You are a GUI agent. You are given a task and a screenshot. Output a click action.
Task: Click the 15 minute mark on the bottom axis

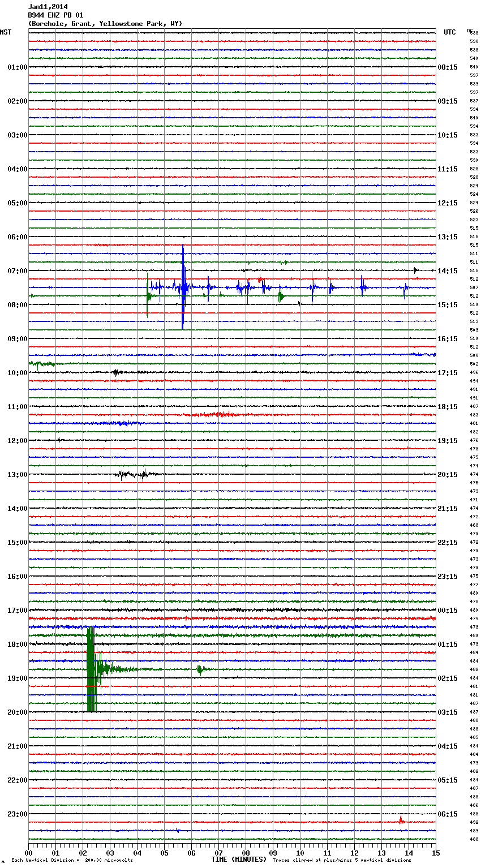[x=436, y=853]
